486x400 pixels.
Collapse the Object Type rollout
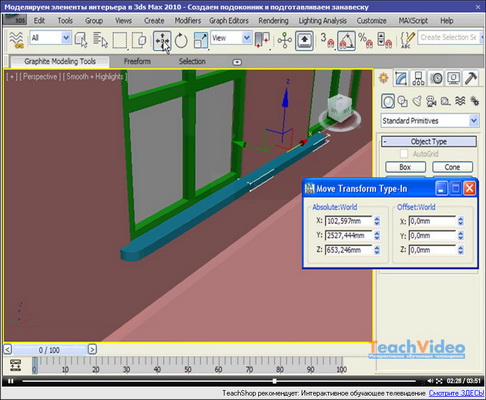[x=429, y=142]
